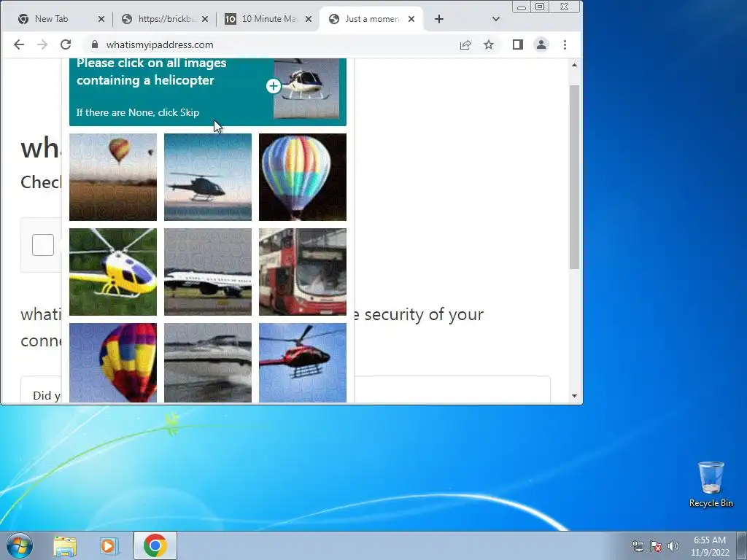This screenshot has width=747, height=560.
Task: Click the Show desktop strip on taskbar
Action: click(742, 545)
